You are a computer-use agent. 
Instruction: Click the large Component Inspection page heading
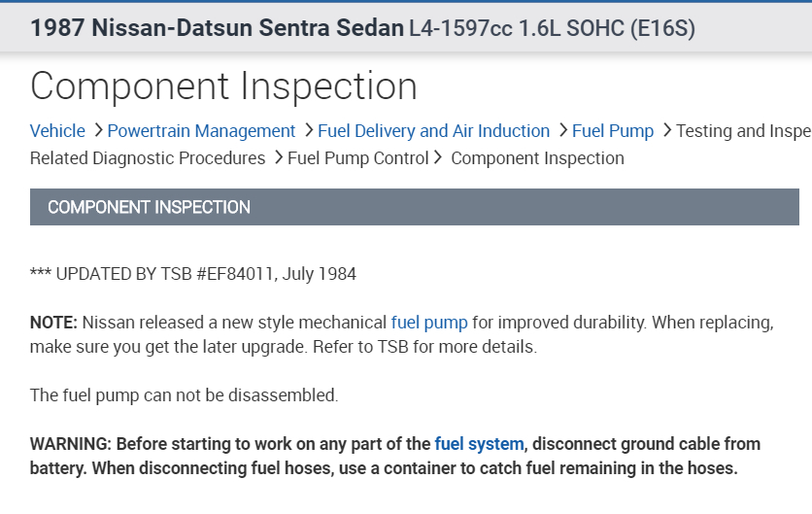[223, 86]
